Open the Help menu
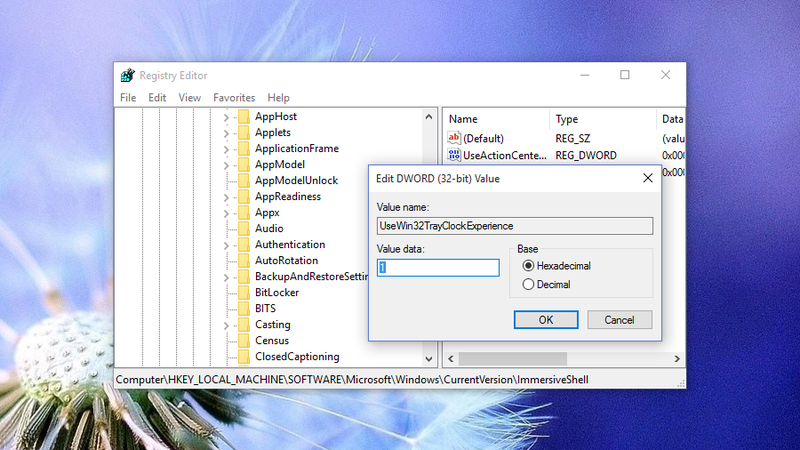 (x=279, y=97)
